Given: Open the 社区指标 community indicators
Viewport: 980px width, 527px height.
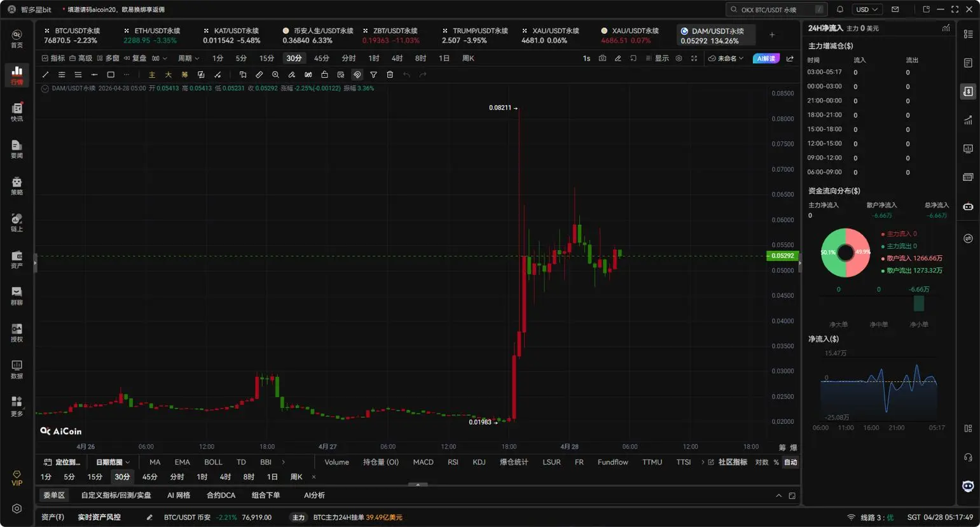Looking at the screenshot, I should point(728,462).
